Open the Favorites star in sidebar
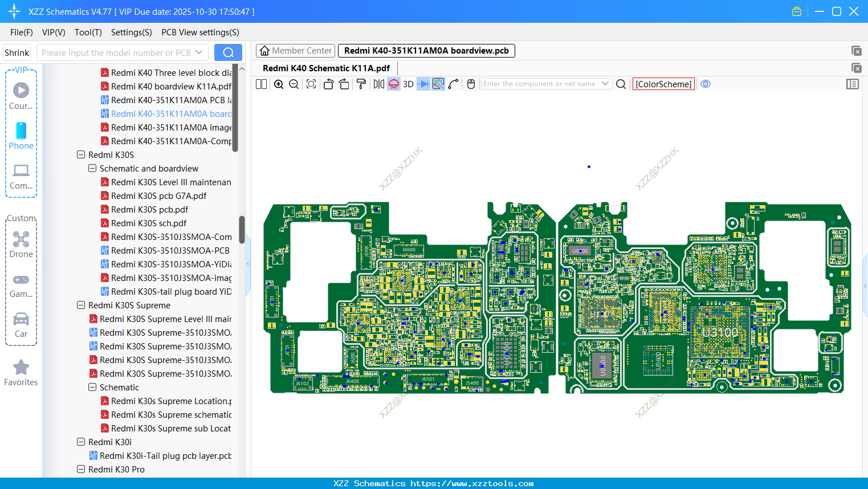This screenshot has height=489, width=868. click(21, 373)
